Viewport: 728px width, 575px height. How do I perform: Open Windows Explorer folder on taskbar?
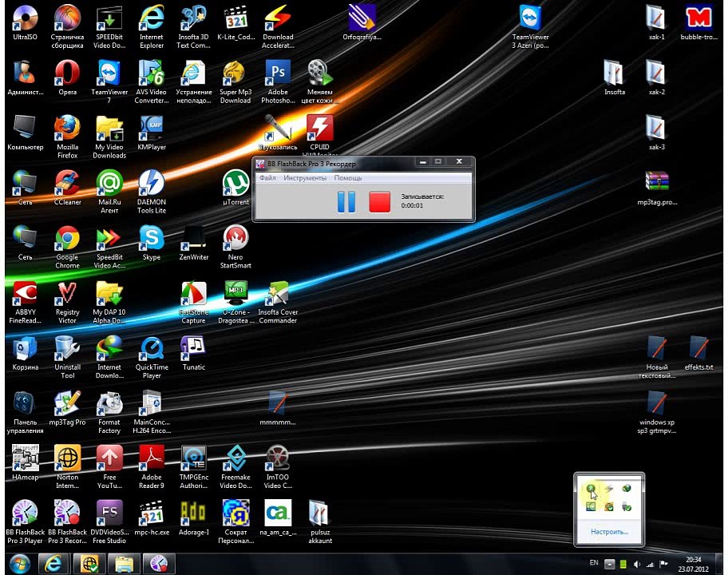pyautogui.click(x=124, y=564)
